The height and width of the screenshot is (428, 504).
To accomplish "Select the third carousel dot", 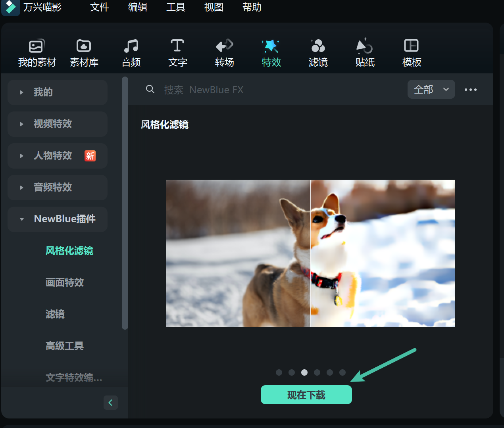I will 304,372.
